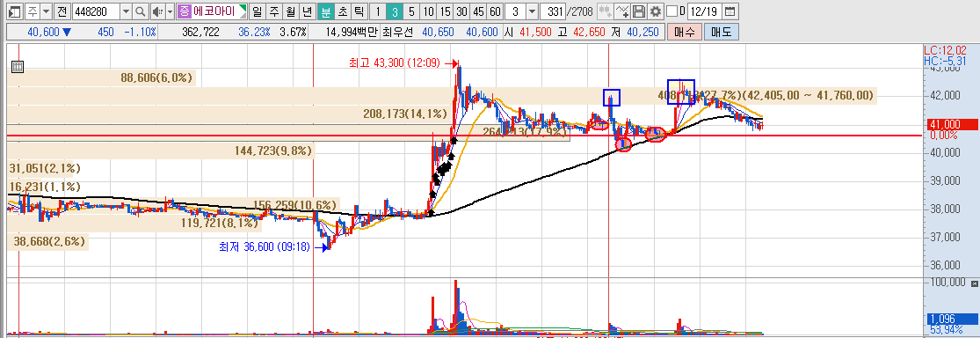
Task: Open the calendar date picker icon
Action: [730, 11]
